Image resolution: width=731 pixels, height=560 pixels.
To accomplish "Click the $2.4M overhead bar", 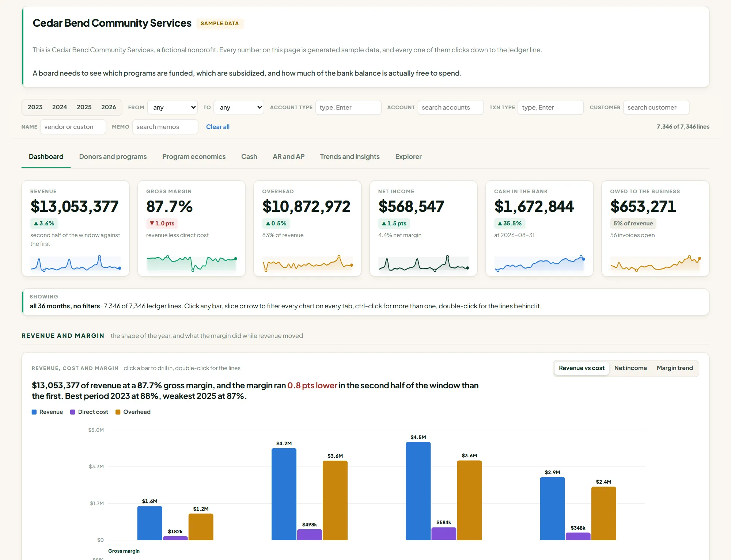I will point(603,513).
